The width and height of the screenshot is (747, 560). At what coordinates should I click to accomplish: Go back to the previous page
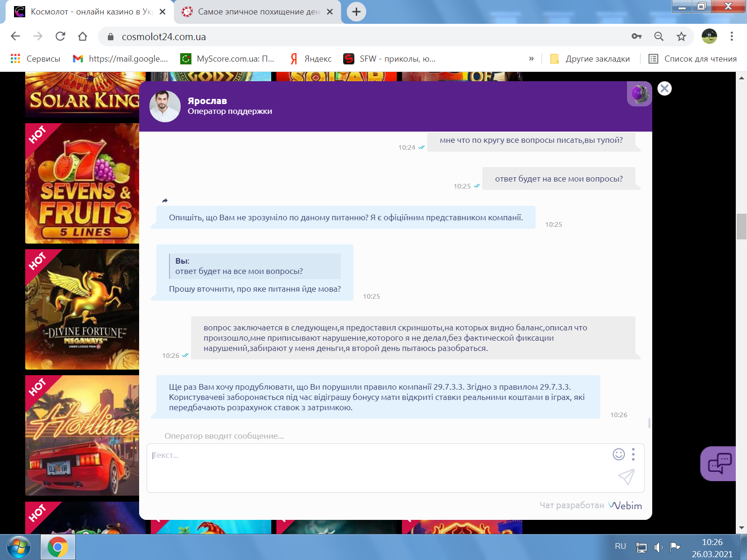(15, 36)
